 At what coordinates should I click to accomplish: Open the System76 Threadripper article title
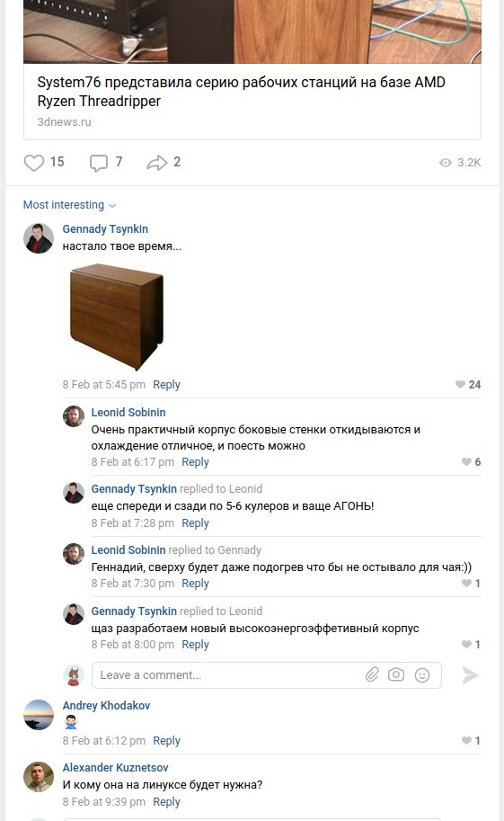tap(242, 91)
